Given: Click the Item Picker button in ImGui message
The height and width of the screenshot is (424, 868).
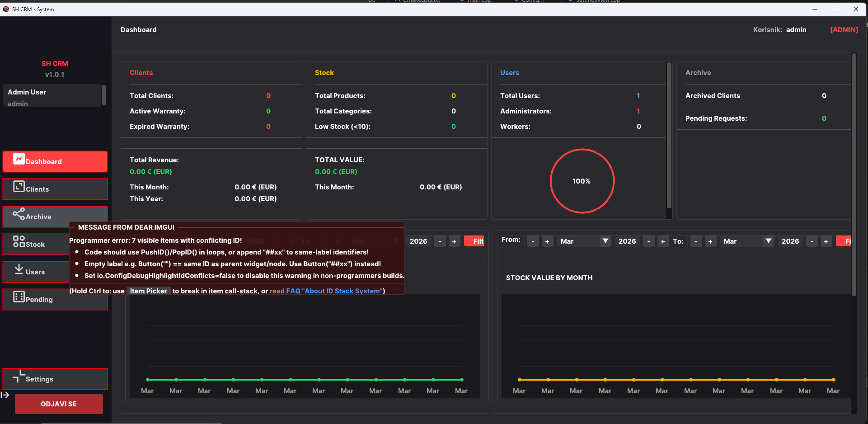Looking at the screenshot, I should [148, 291].
